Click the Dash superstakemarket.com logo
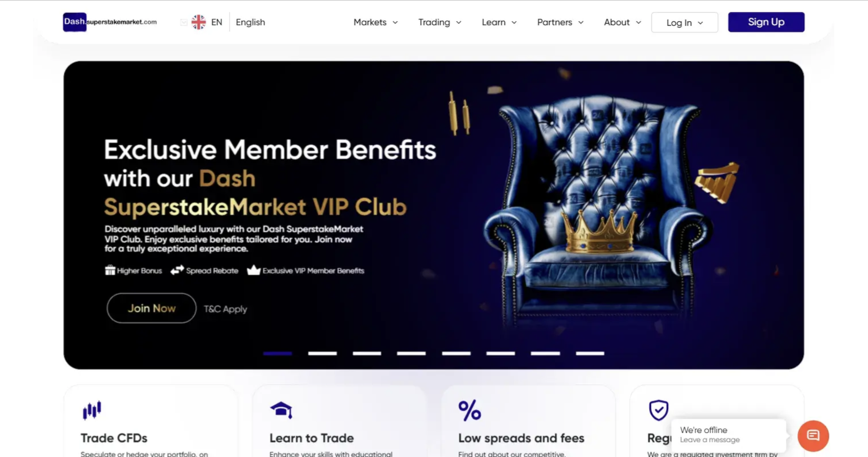This screenshot has width=868, height=457. (x=110, y=22)
